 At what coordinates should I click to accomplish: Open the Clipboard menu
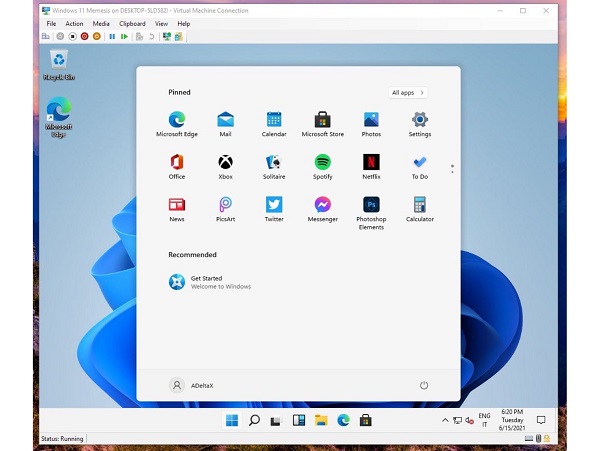point(132,24)
